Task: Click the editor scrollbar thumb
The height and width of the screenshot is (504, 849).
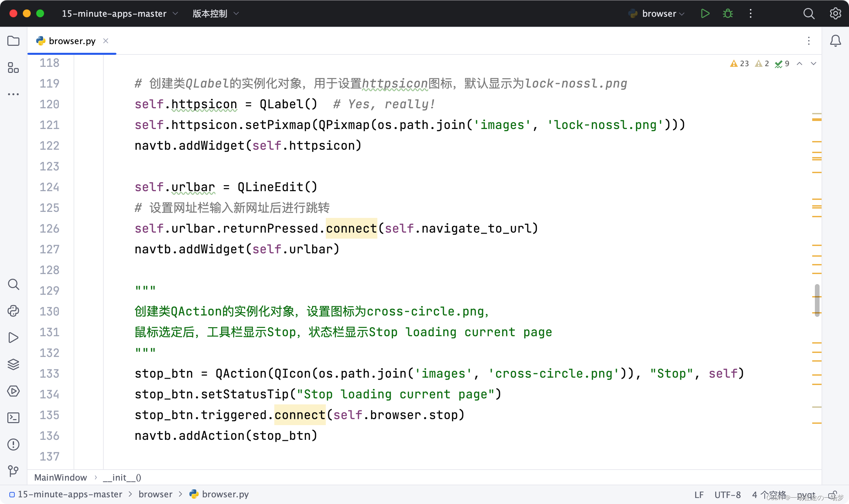Action: click(x=817, y=300)
